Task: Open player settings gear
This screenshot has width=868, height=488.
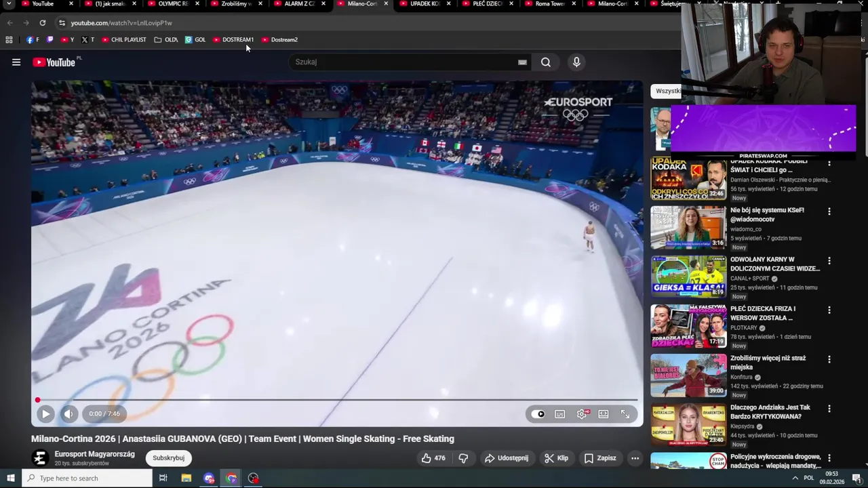Action: (x=582, y=414)
